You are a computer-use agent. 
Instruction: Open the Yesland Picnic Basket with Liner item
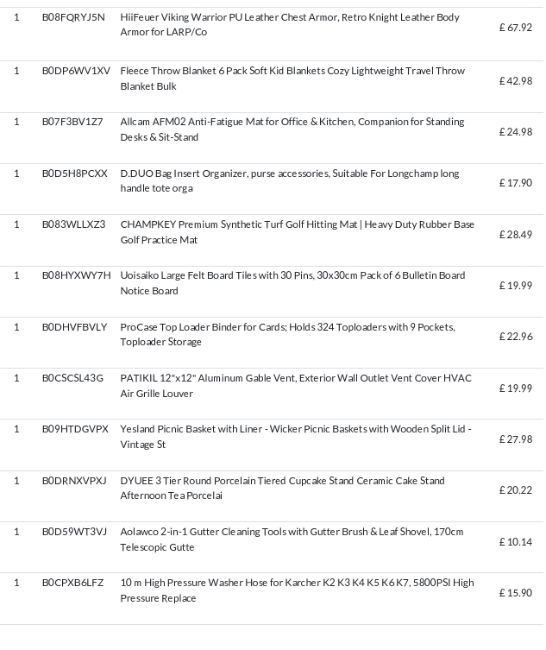point(296,437)
